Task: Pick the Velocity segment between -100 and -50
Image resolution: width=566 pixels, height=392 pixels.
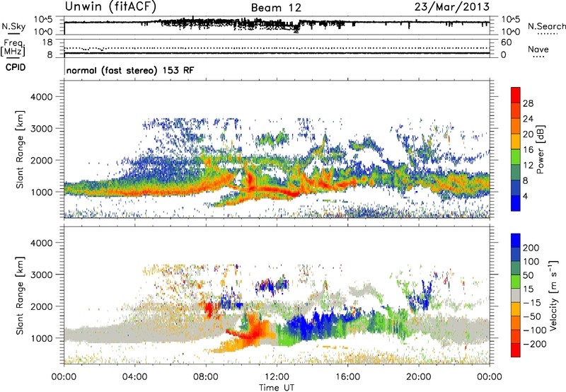Action: [x=516, y=324]
